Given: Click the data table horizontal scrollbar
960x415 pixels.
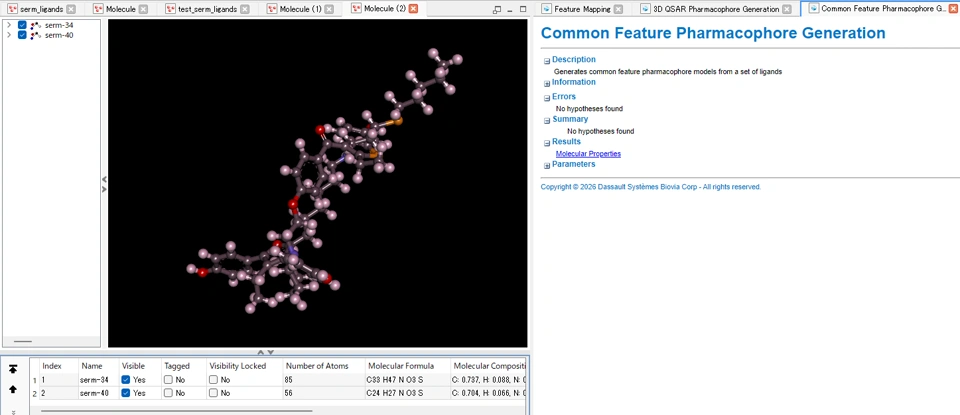Looking at the screenshot, I should [x=177, y=411].
